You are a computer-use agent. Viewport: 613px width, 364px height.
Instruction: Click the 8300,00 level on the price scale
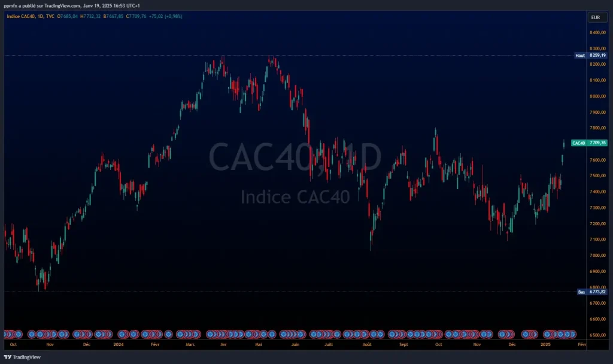point(598,48)
